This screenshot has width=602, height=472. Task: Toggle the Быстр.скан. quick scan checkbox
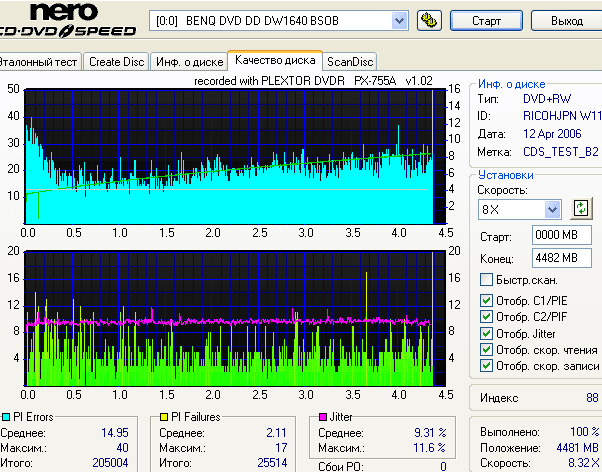click(x=486, y=280)
